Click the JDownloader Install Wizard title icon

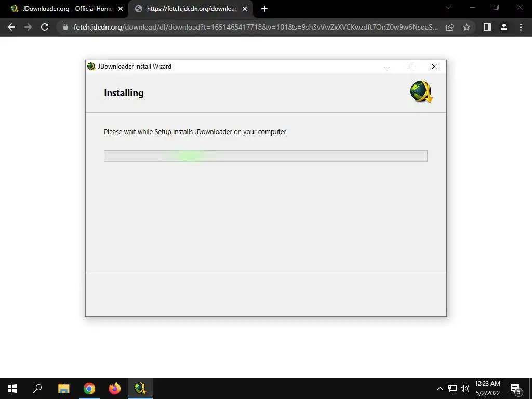pos(91,66)
